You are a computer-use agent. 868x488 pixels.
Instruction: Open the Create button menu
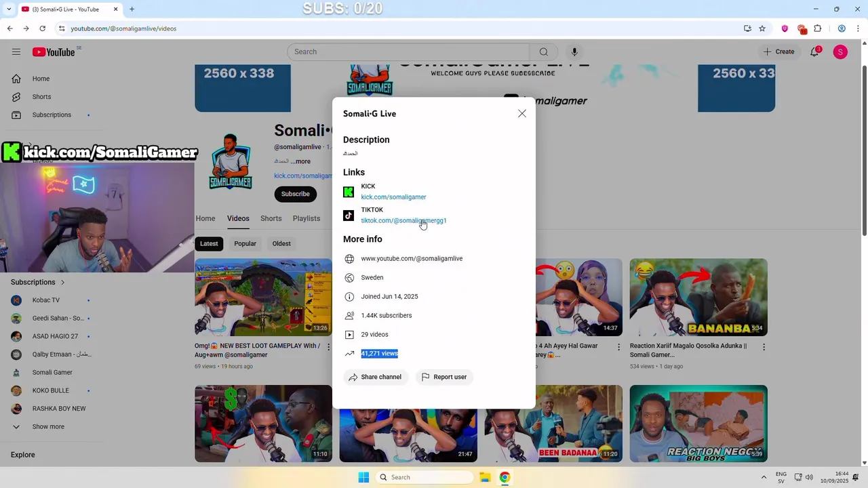coord(778,52)
